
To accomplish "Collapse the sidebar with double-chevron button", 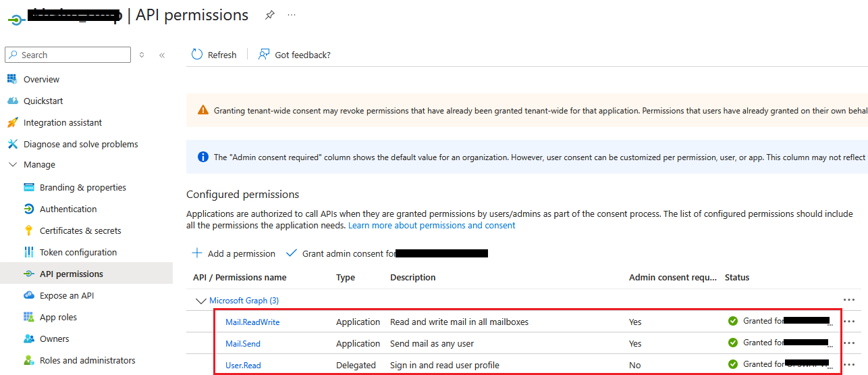I will point(162,55).
